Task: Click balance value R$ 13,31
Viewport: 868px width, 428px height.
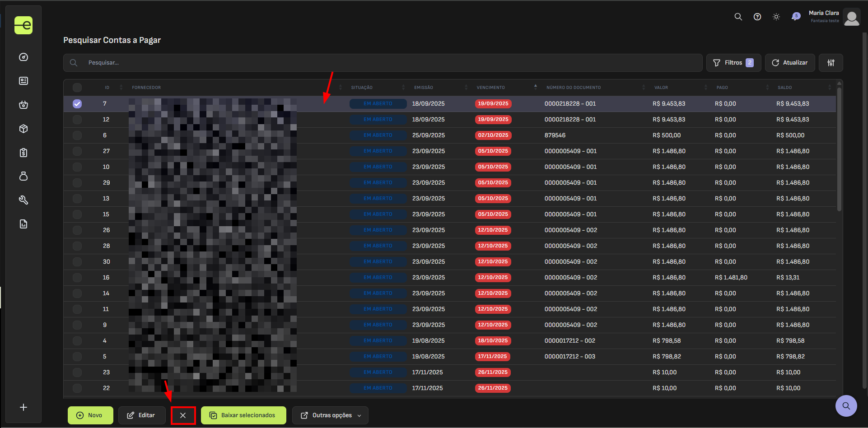Action: click(x=788, y=278)
